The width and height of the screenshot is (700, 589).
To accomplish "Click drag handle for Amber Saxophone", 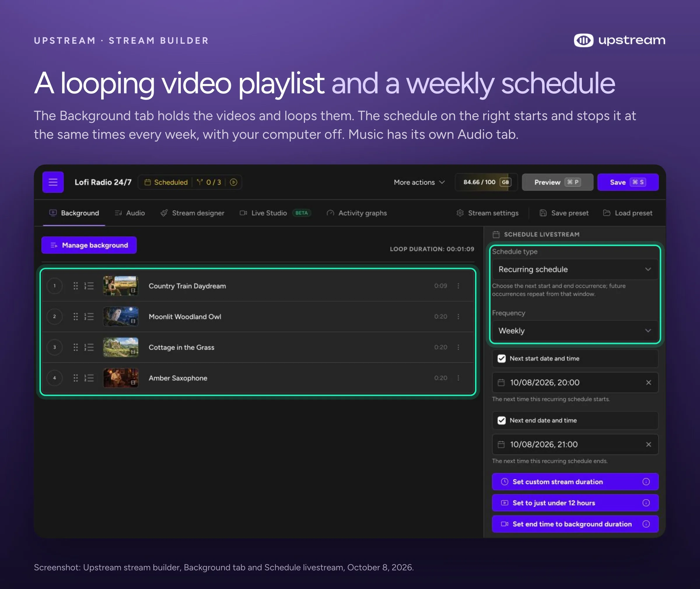I will (76, 378).
